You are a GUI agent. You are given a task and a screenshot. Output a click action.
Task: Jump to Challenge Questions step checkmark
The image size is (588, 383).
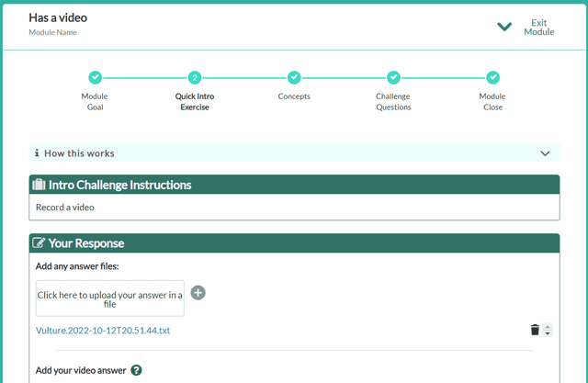(393, 78)
